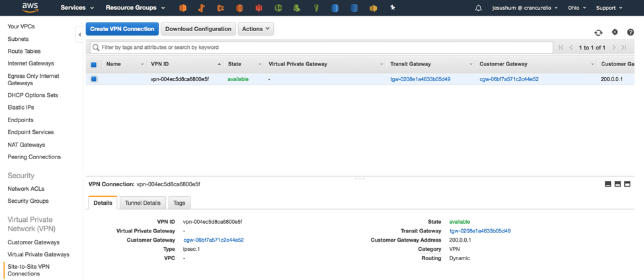Viewport: 644px width, 280px height.
Task: Open cgw-06bf7a571c2c44e52 link in table row
Action: (509, 79)
